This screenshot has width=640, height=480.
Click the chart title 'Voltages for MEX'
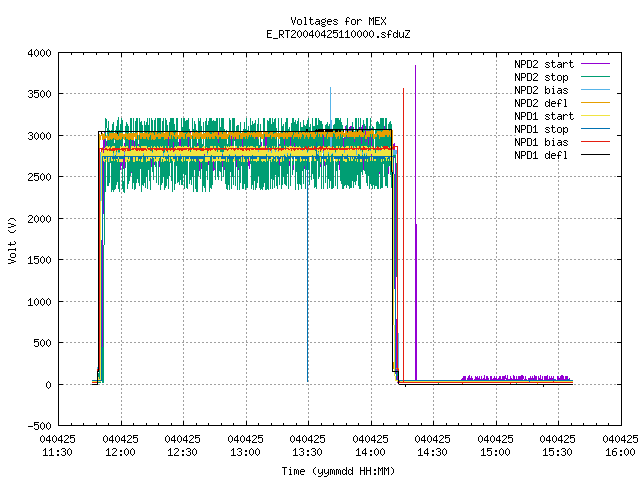[x=338, y=21]
